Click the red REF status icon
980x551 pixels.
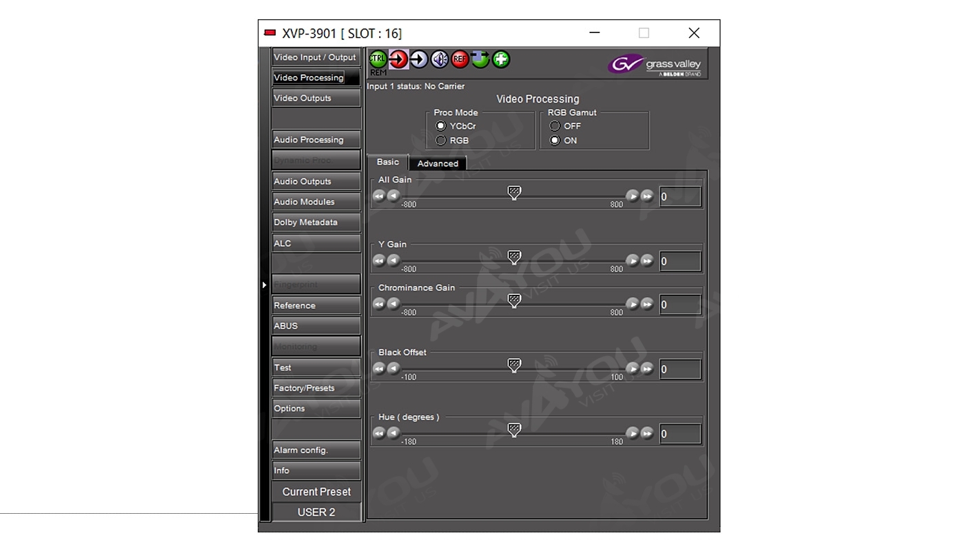click(x=460, y=60)
